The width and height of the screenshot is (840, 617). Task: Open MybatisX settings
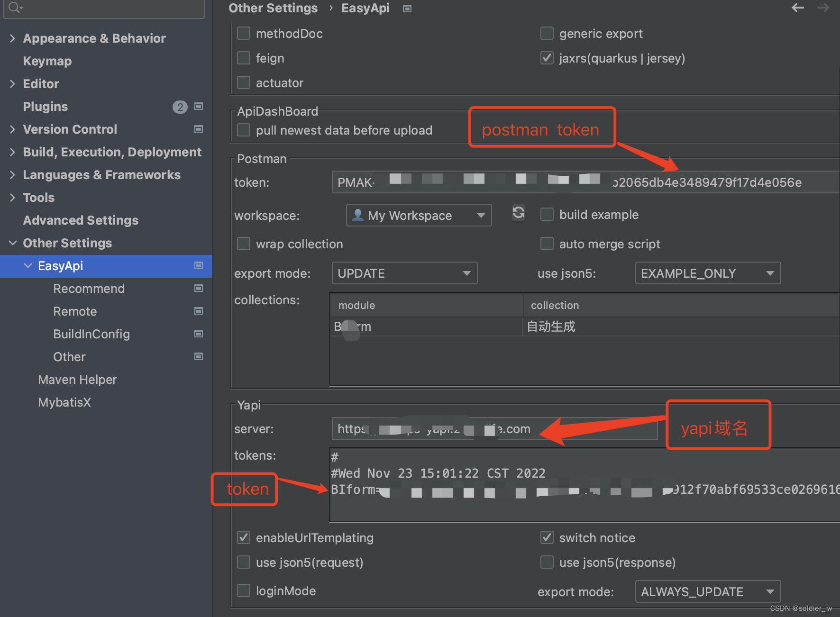[64, 402]
